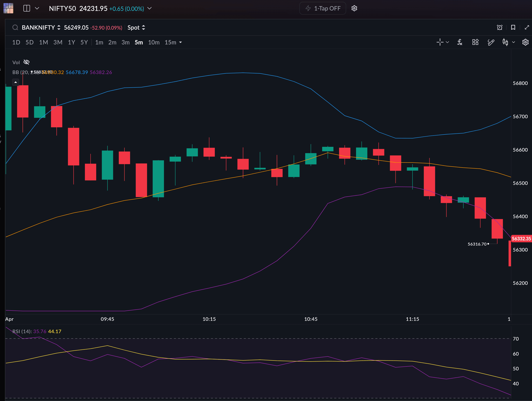Click the expand fullscreen arrow icon
Viewport: 532px width, 401px height.
point(527,27)
